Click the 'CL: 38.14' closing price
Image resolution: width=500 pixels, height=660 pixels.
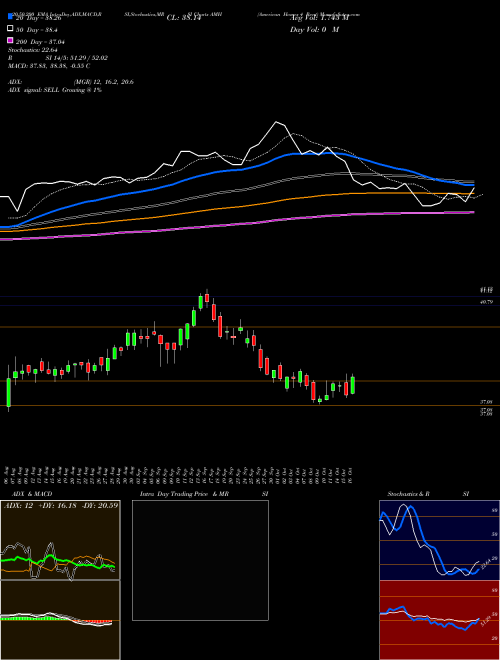pos(184,18)
